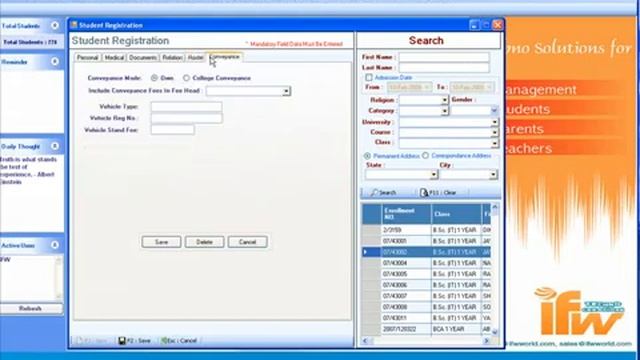This screenshot has height=360, width=640.
Task: Click the Vehicle Reg No input field
Action: tap(187, 118)
